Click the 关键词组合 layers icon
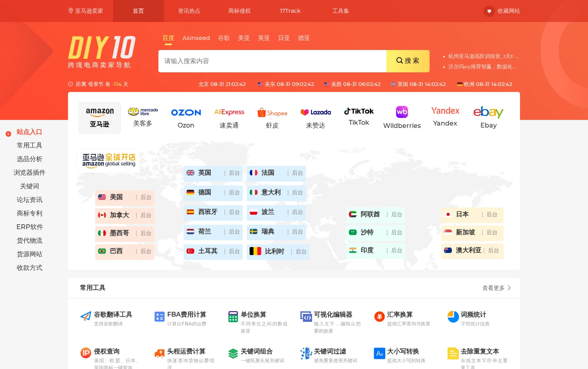 point(233,353)
